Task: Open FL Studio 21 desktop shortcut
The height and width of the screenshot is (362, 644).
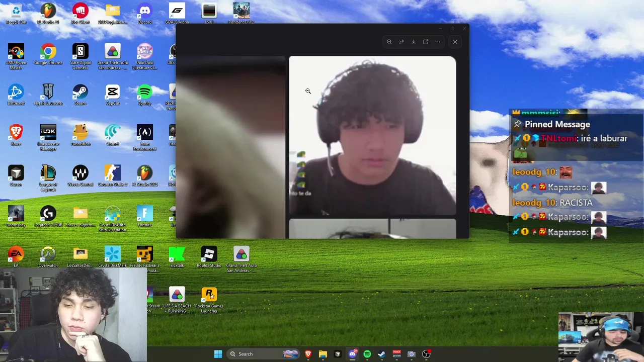Action: pyautogui.click(x=48, y=14)
